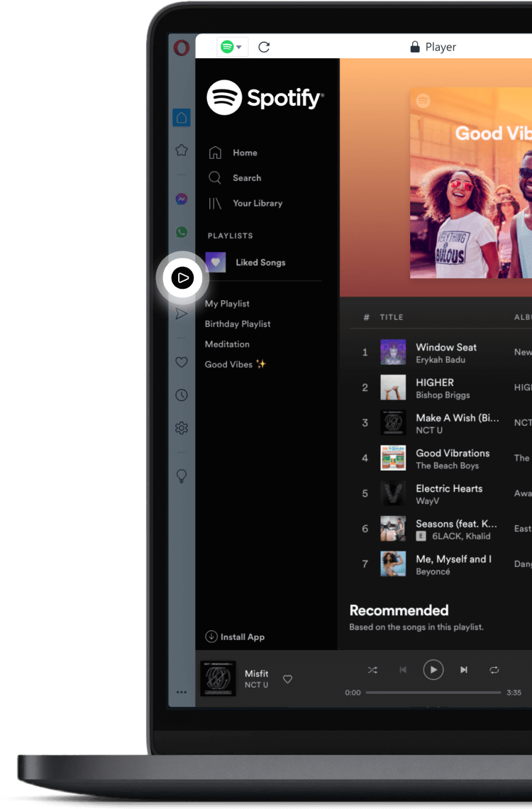This screenshot has width=532, height=809.
Task: Reload the Player panel
Action: pyautogui.click(x=264, y=48)
